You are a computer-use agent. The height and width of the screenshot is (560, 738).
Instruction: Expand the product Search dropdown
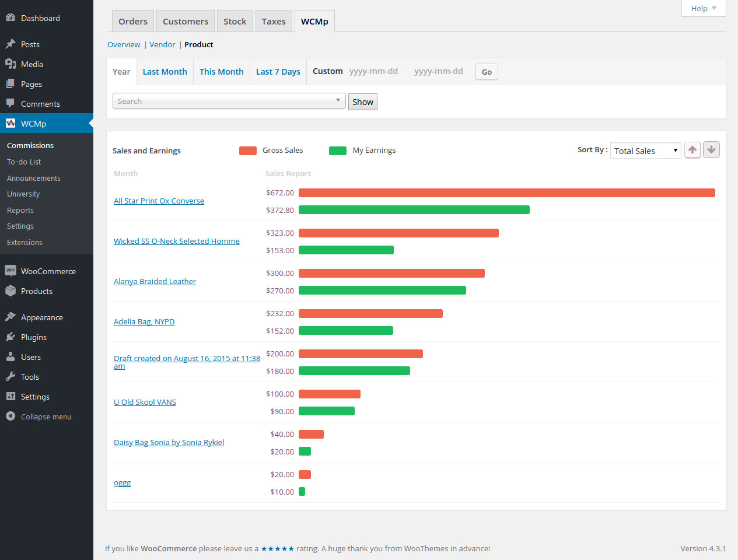click(229, 101)
